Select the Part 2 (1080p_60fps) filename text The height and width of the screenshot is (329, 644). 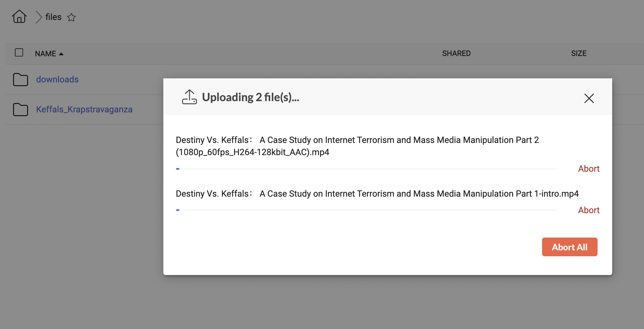(x=357, y=146)
